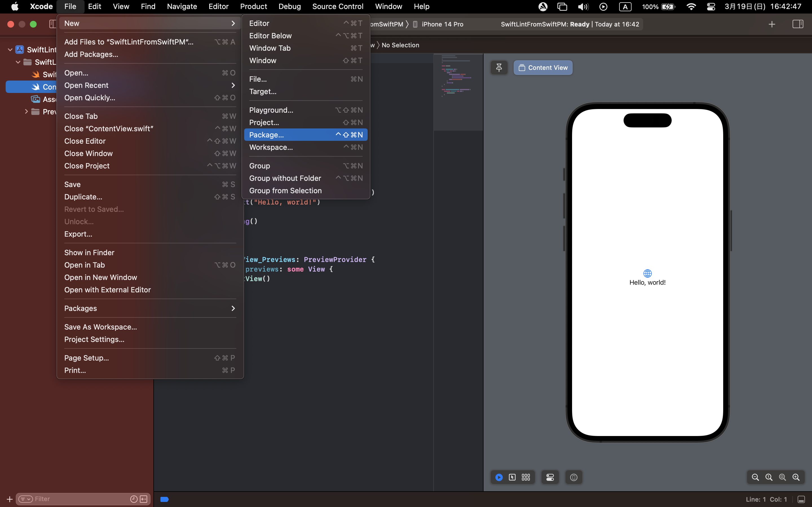The width and height of the screenshot is (812, 507).
Task: Zoom out the preview canvas
Action: 755,477
